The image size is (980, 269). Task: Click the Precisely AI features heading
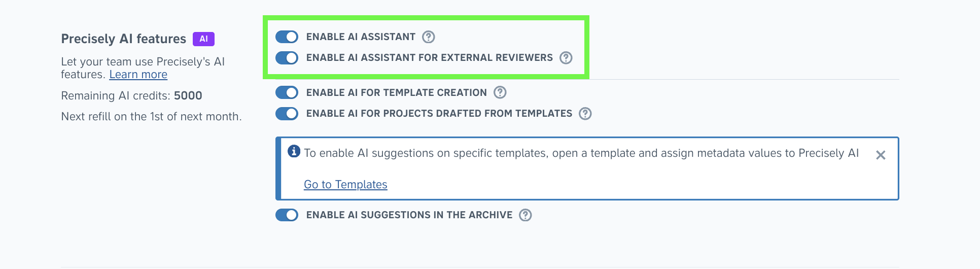pyautogui.click(x=124, y=39)
